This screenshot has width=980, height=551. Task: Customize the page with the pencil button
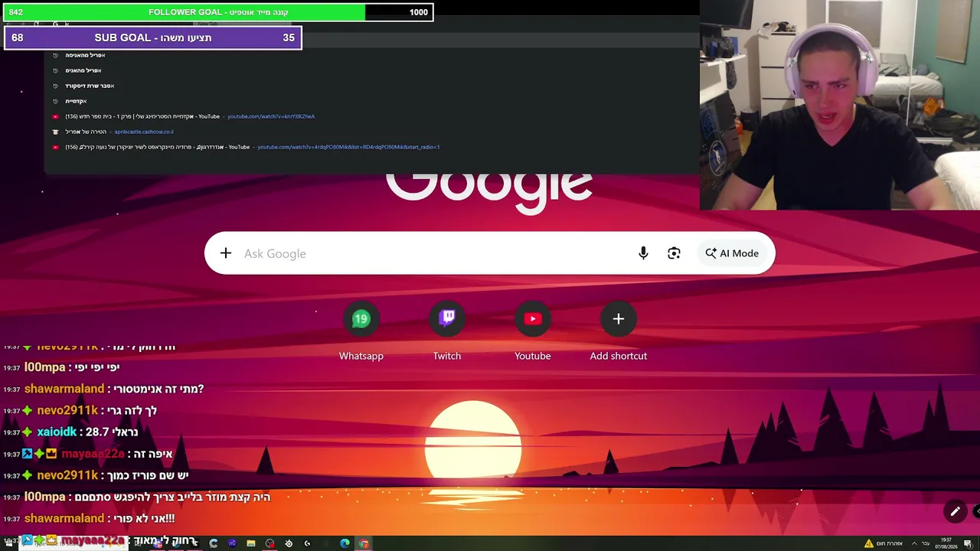(955, 511)
